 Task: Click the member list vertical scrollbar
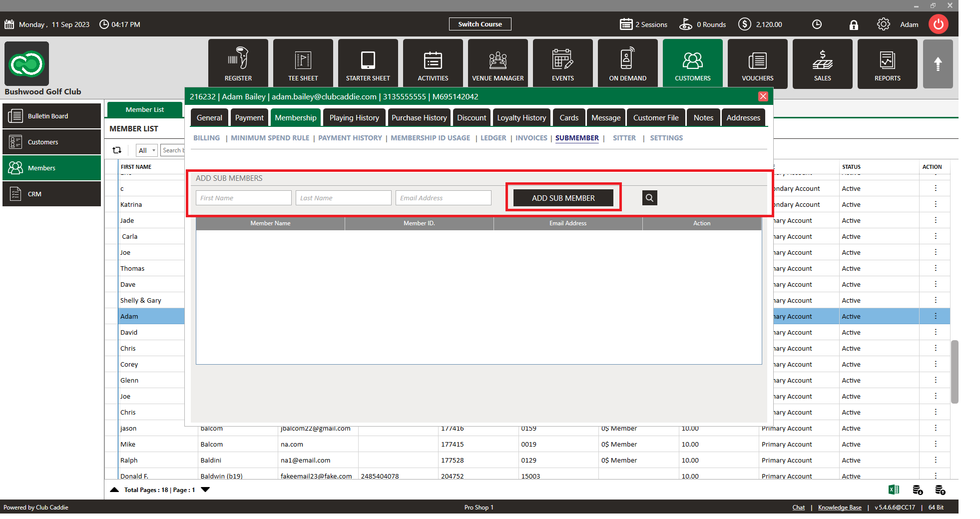tap(955, 372)
